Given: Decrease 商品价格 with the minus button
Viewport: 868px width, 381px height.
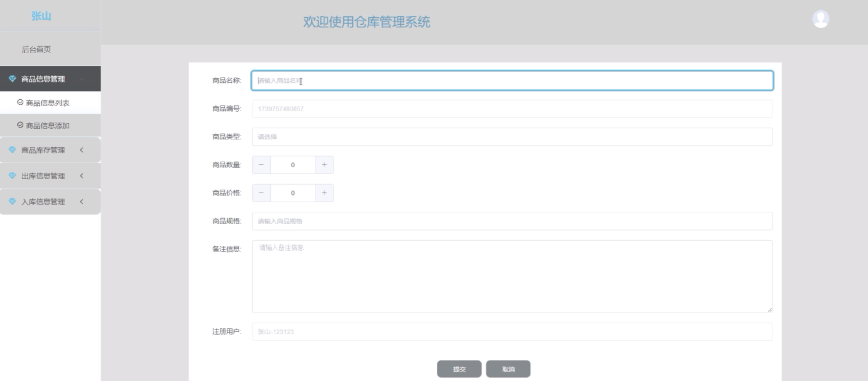Looking at the screenshot, I should (x=261, y=193).
